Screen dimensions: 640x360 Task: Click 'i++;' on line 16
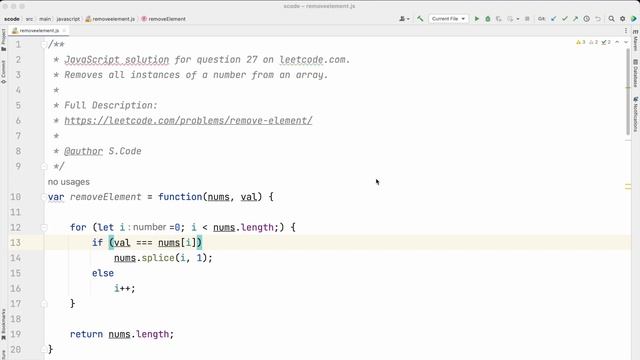pyautogui.click(x=124, y=289)
